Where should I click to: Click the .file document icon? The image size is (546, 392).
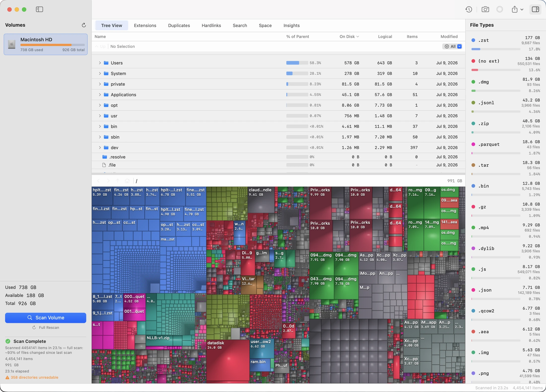tap(104, 165)
